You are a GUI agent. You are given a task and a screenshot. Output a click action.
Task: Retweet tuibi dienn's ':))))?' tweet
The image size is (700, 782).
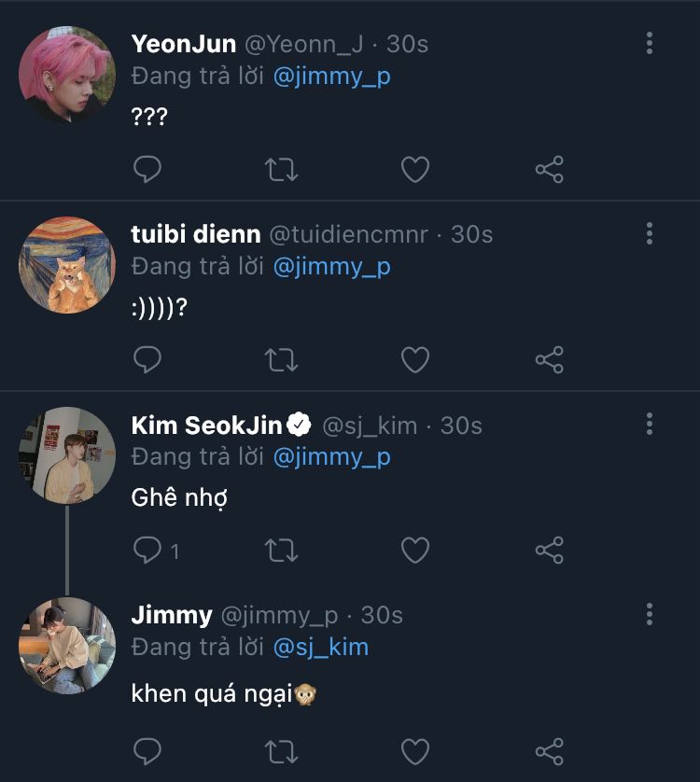pyautogui.click(x=282, y=359)
